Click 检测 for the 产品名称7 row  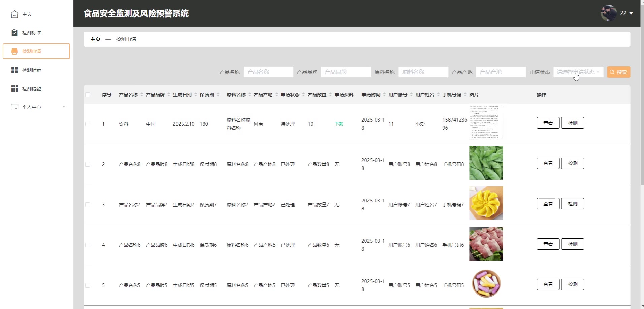click(573, 204)
